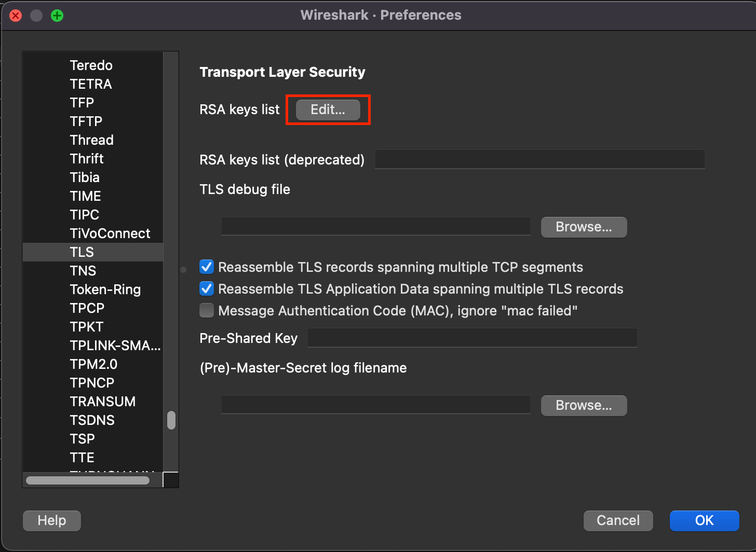Browse for TLS debug file

point(584,227)
